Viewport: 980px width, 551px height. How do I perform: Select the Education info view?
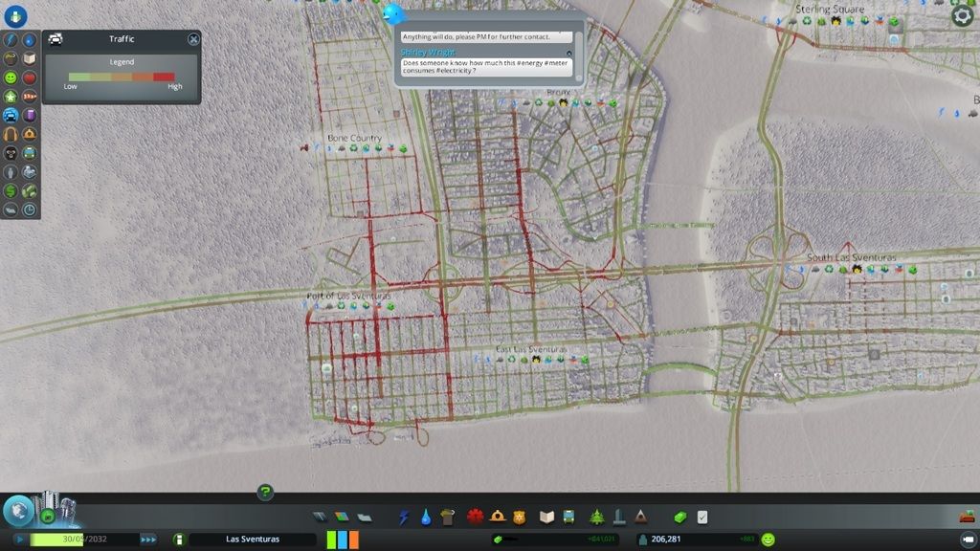[x=30, y=58]
